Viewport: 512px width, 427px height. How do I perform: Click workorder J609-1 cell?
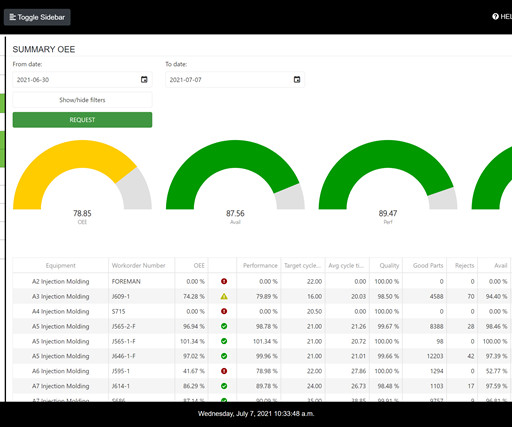click(141, 296)
